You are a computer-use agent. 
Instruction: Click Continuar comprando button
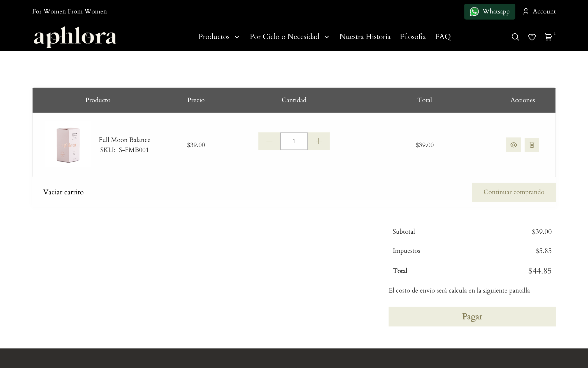pyautogui.click(x=514, y=192)
